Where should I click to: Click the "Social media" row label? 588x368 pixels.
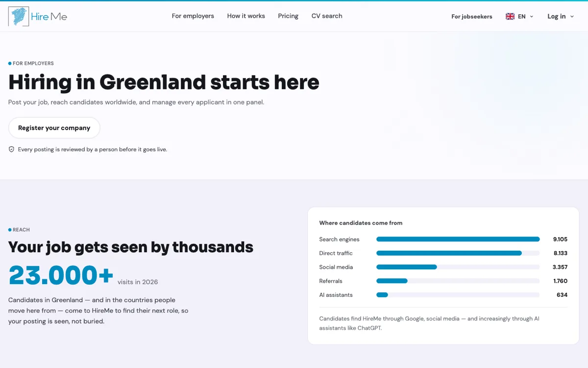pos(336,267)
